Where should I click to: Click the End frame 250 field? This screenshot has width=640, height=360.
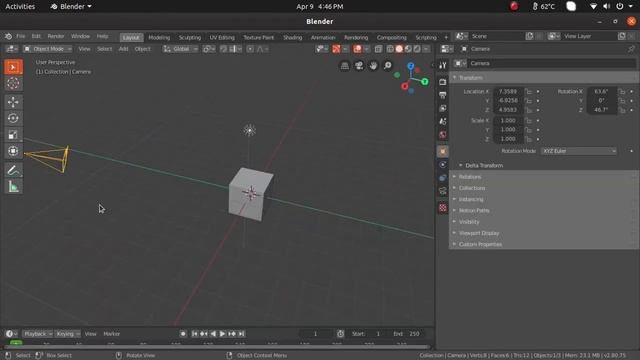(407, 334)
